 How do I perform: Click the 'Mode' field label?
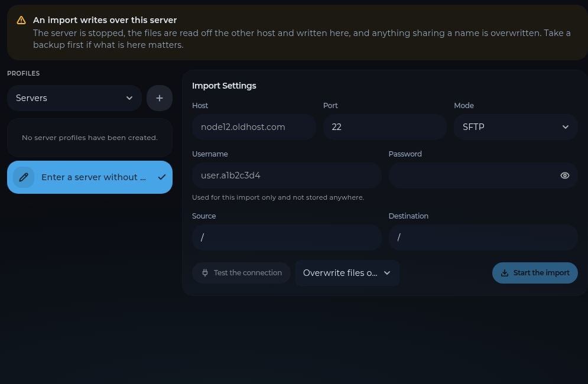464,105
